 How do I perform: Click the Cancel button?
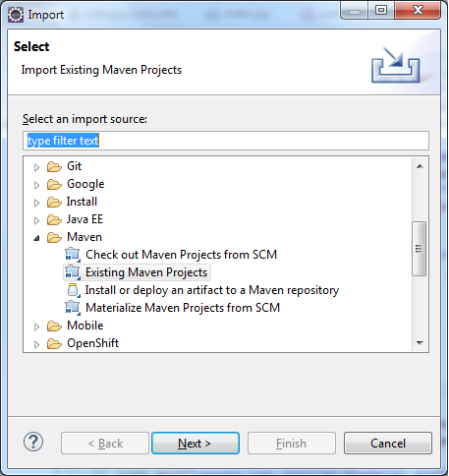point(388,444)
